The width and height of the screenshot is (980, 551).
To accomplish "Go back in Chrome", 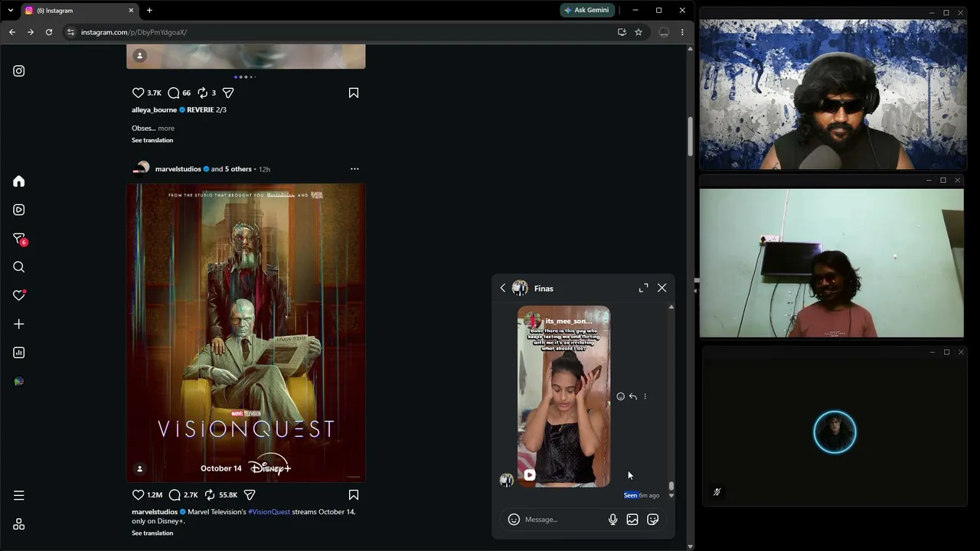I will [12, 32].
